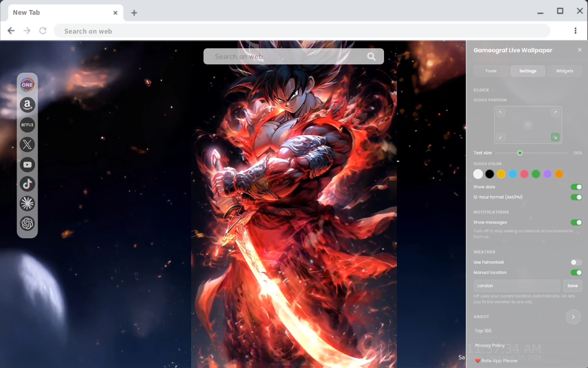Choose the white clock color swatch
This screenshot has width=588, height=368.
[478, 174]
